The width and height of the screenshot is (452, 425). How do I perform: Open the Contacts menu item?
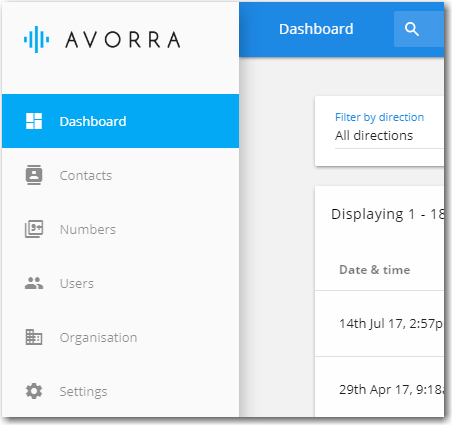(86, 175)
